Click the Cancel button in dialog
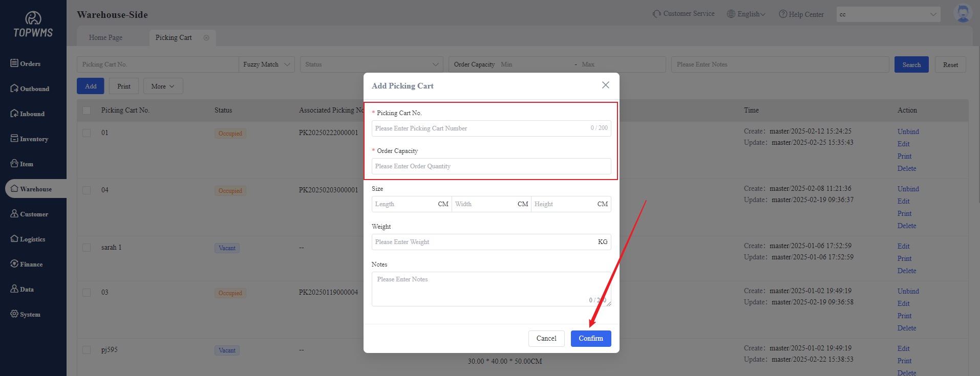The height and width of the screenshot is (376, 980). (546, 339)
